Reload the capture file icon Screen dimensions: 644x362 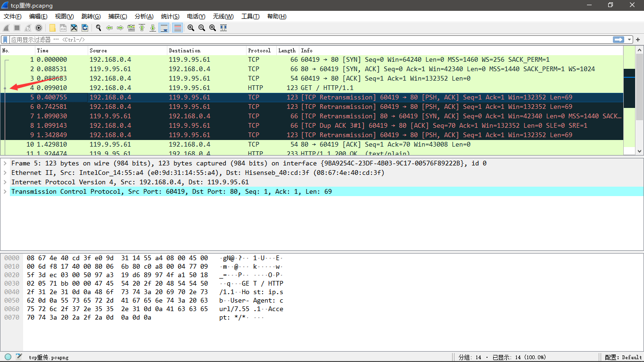[x=85, y=28]
